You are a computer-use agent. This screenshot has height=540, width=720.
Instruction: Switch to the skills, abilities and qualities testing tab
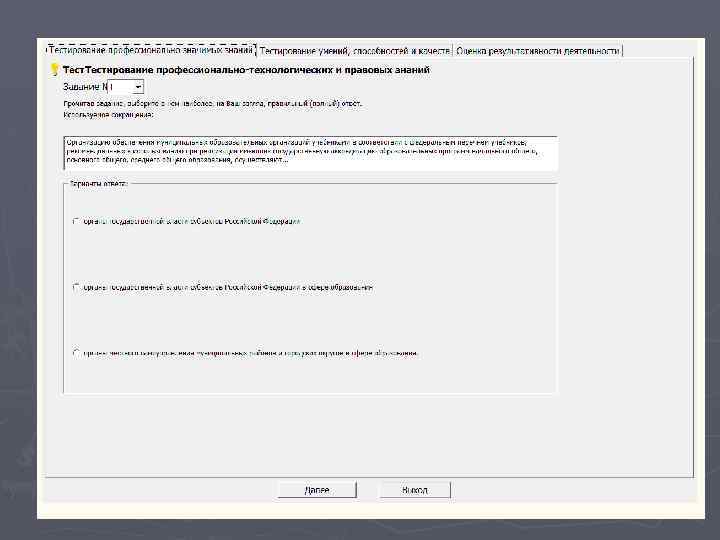354,51
